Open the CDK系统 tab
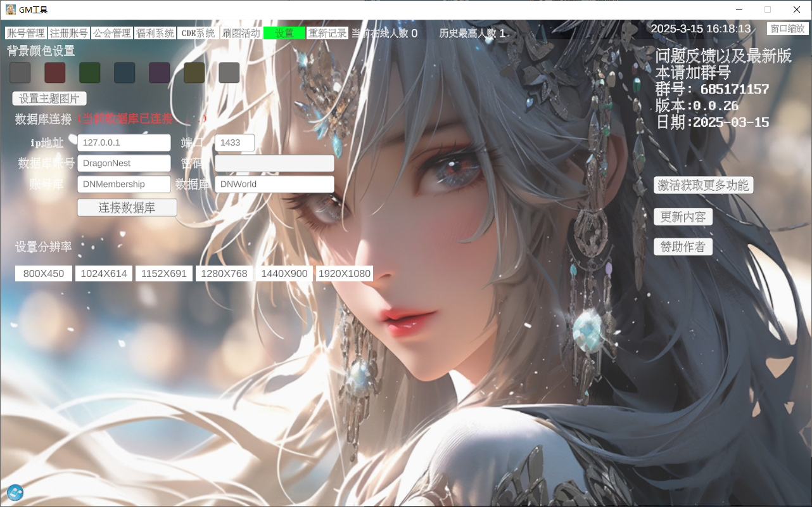812x507 pixels. (198, 33)
